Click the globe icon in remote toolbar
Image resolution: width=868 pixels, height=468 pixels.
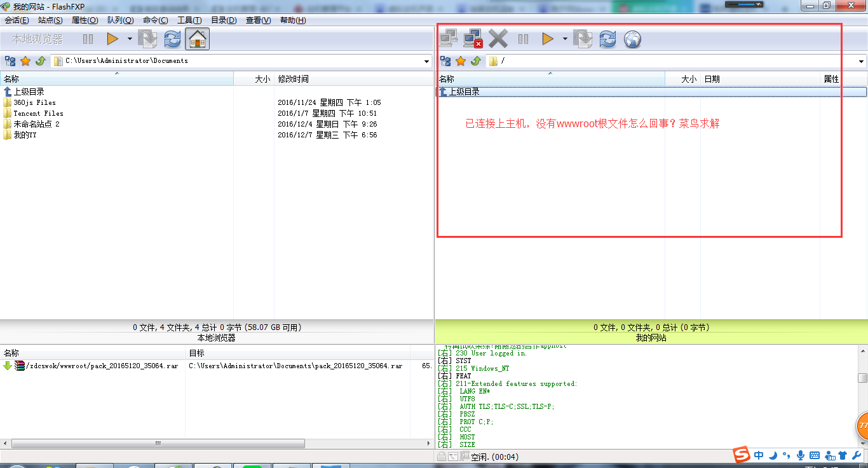click(x=632, y=39)
